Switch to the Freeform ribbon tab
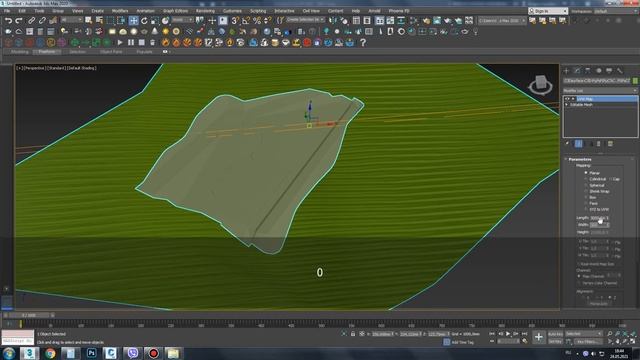 click(47, 52)
